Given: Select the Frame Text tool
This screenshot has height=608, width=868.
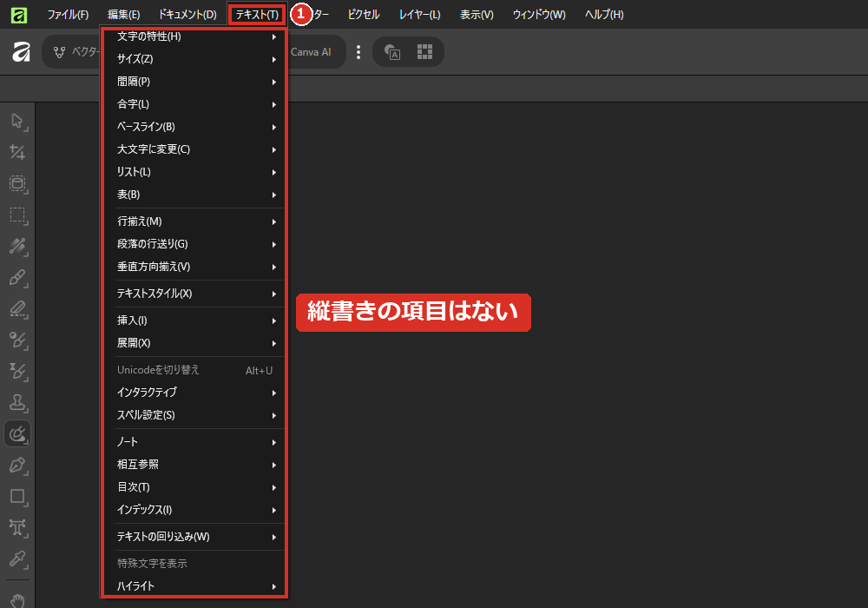Looking at the screenshot, I should [17, 528].
